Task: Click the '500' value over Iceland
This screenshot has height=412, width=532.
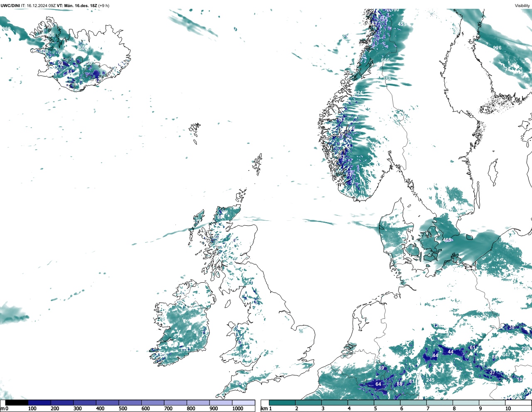Action: click(x=83, y=48)
